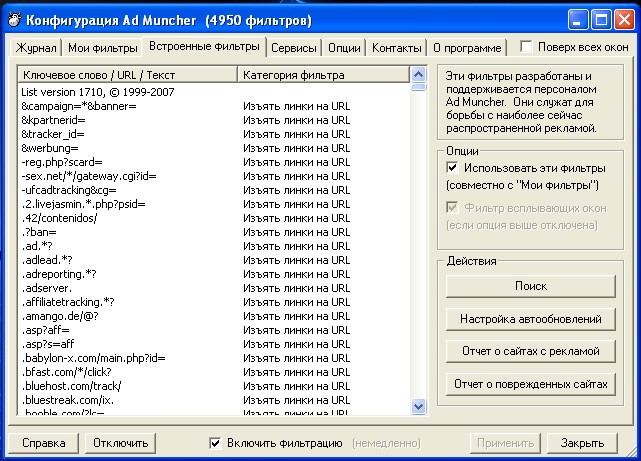Image resolution: width=641 pixels, height=461 pixels.
Task: Select the -ufcadtracking&cg= filter
Action: (214, 190)
